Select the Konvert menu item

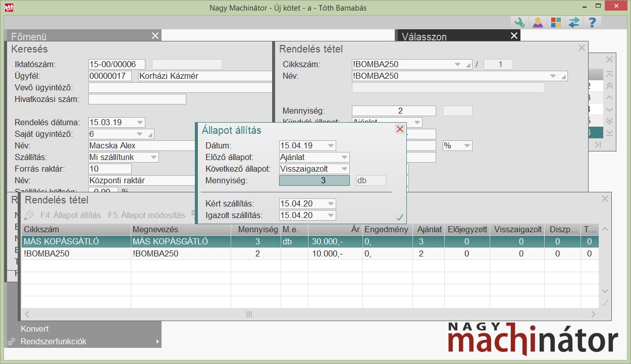click(x=35, y=329)
